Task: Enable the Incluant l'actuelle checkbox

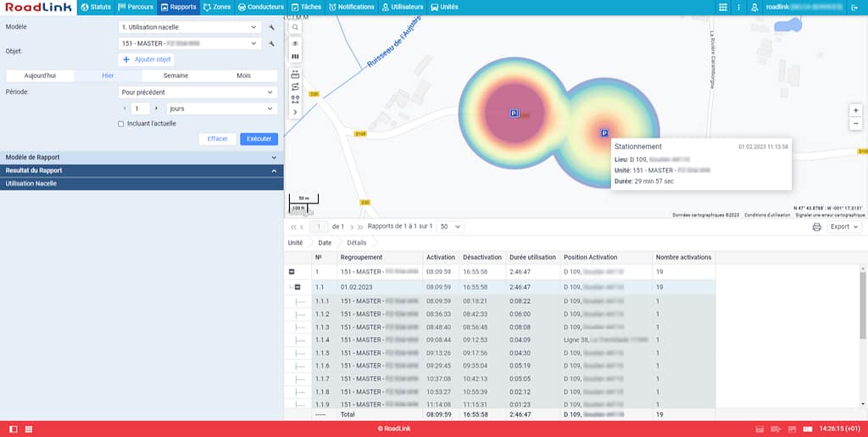Action: pyautogui.click(x=121, y=124)
